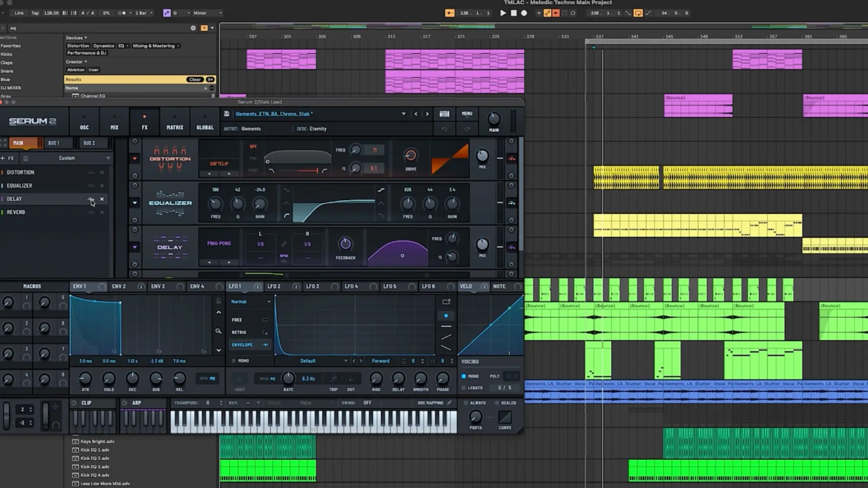The height and width of the screenshot is (488, 868).
Task: Save the preset using the floppy disk icon
Action: pos(226,114)
